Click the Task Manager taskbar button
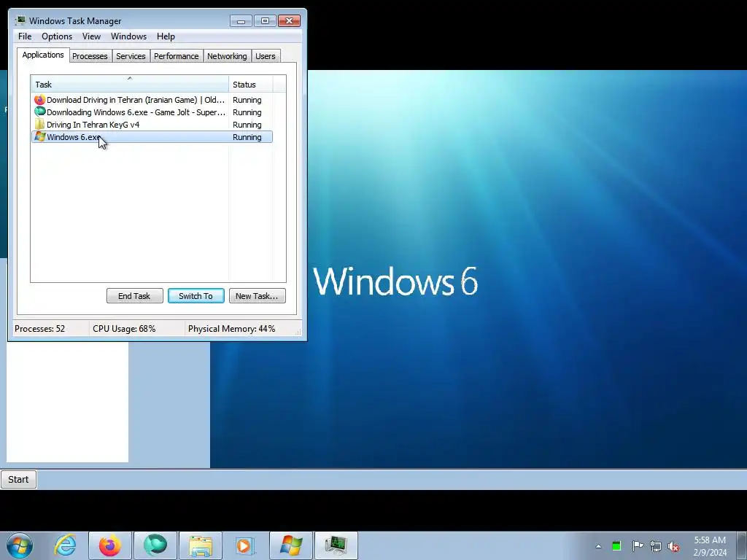747x560 pixels. coord(336,545)
